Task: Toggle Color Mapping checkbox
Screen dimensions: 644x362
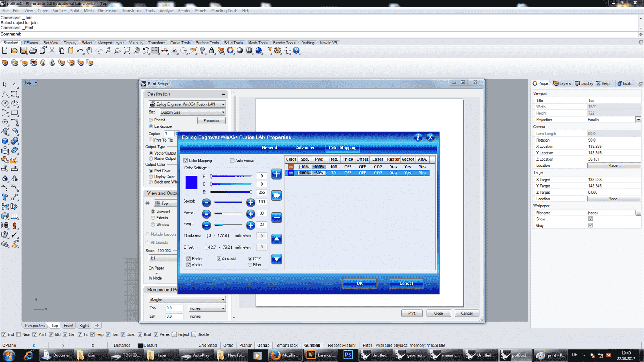Action: pos(186,161)
